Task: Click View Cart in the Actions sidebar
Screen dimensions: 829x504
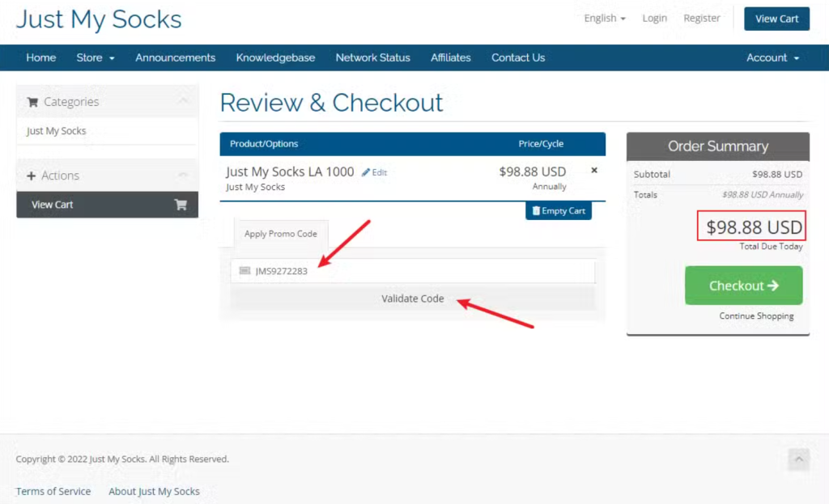Action: (x=108, y=205)
